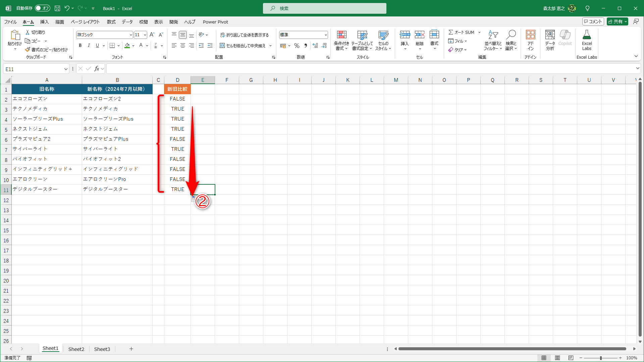This screenshot has height=362, width=644.
Task: Open the Data ribbon tab
Action: coord(127,22)
